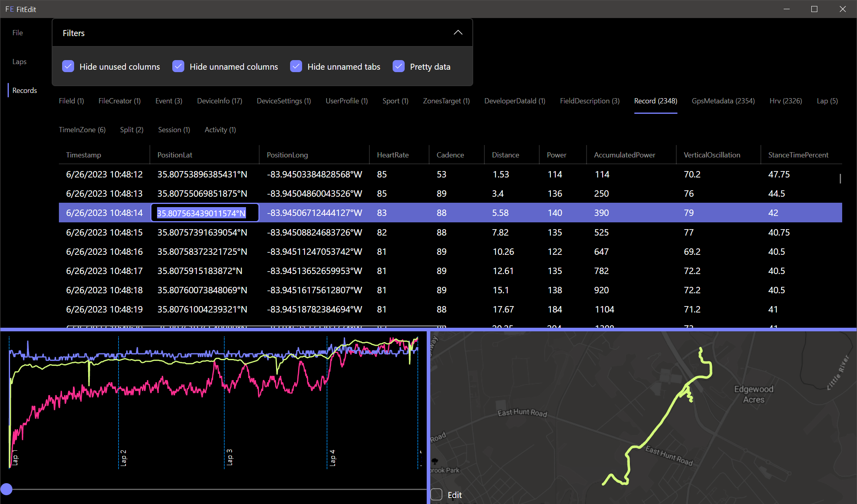Enable the Edit checkbox on the map panel
The height and width of the screenshot is (504, 857).
coord(436,495)
